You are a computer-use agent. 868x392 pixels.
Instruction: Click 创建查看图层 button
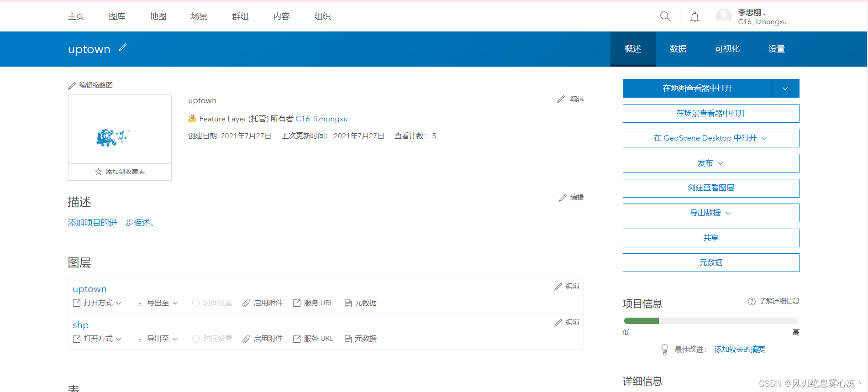tap(711, 188)
